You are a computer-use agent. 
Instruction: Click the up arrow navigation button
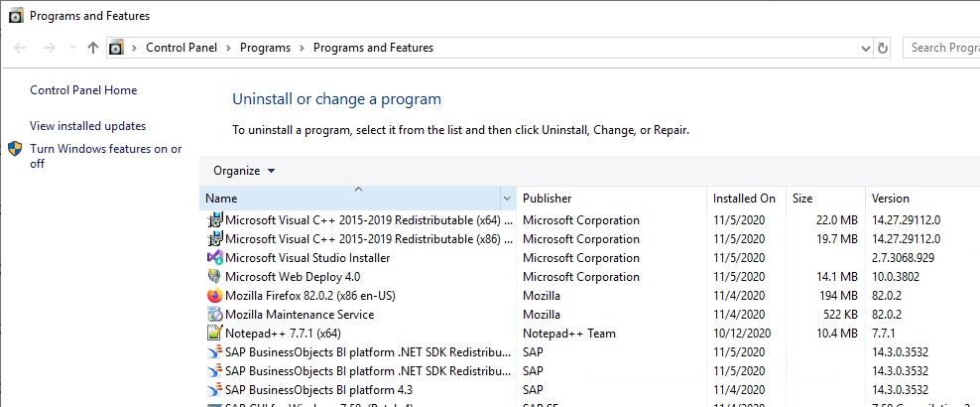pyautogui.click(x=93, y=48)
